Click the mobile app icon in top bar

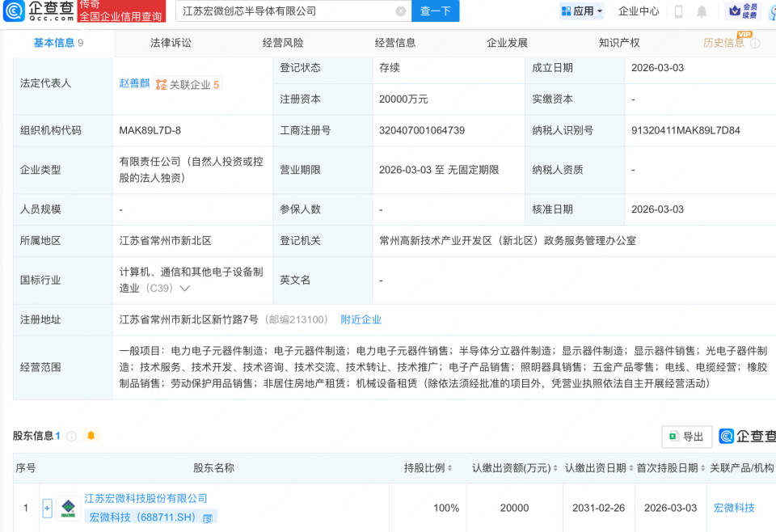coord(678,11)
